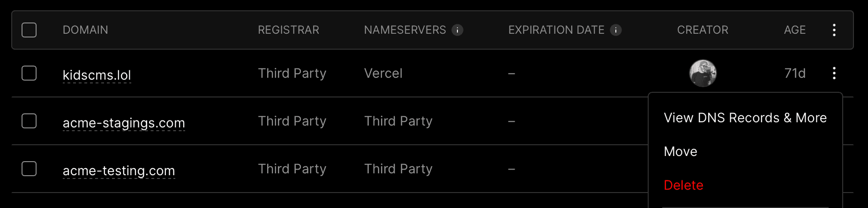Click the Expiration Date info icon
This screenshot has width=868, height=208.
[x=616, y=30]
